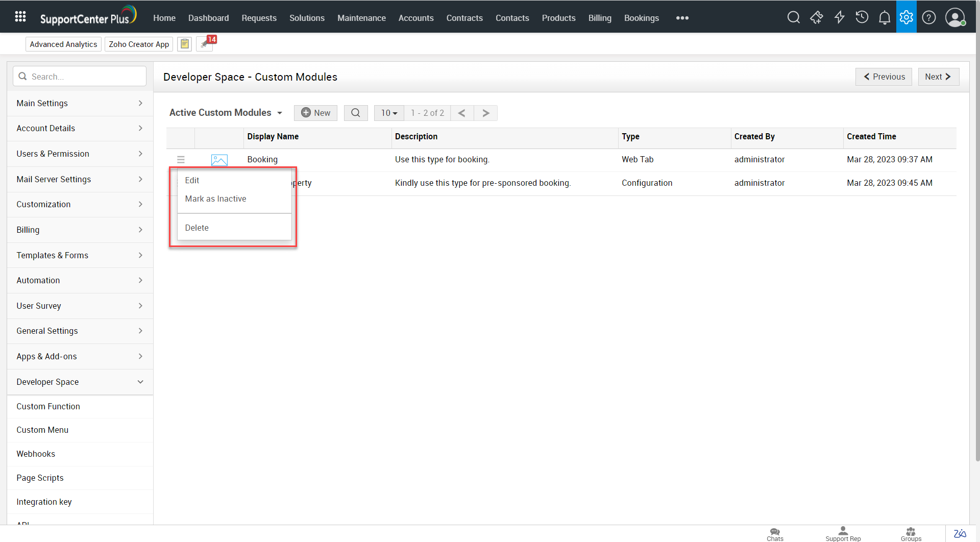
Task: Open the notifications bell icon
Action: [x=884, y=18]
